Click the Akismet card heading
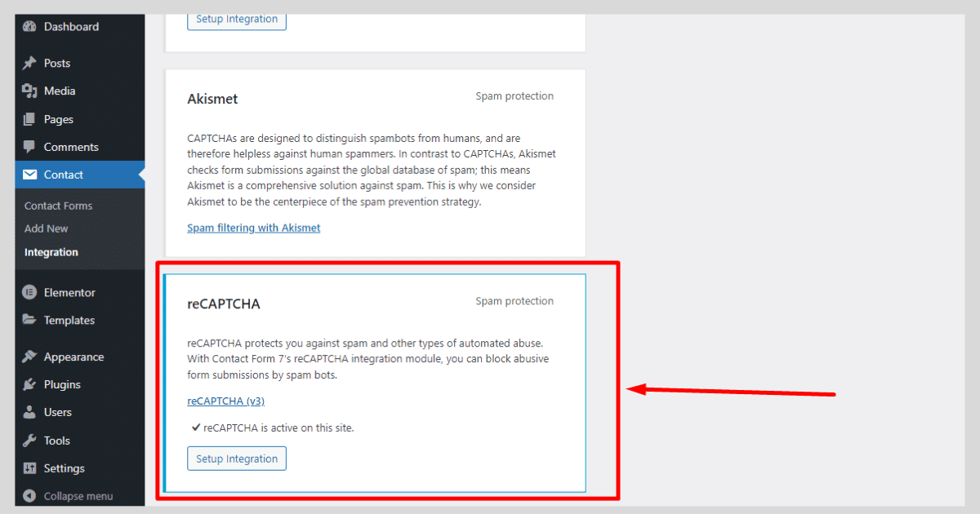980x514 pixels. pos(213,99)
